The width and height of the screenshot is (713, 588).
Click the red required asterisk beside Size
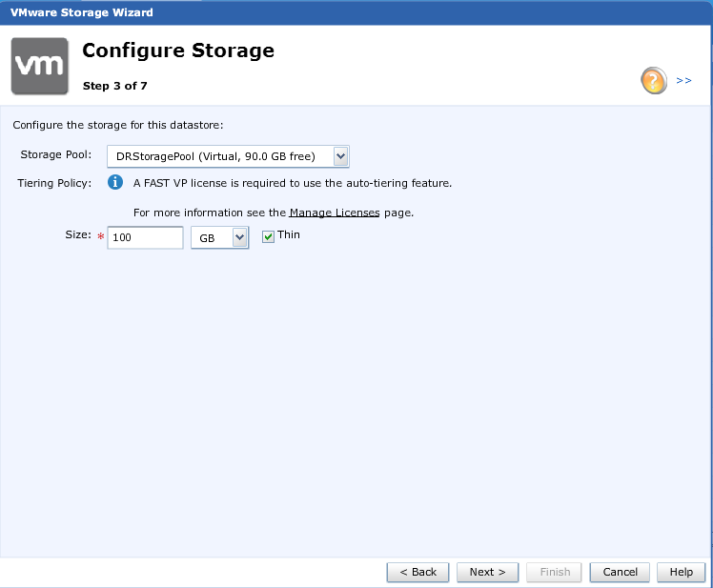(100, 236)
